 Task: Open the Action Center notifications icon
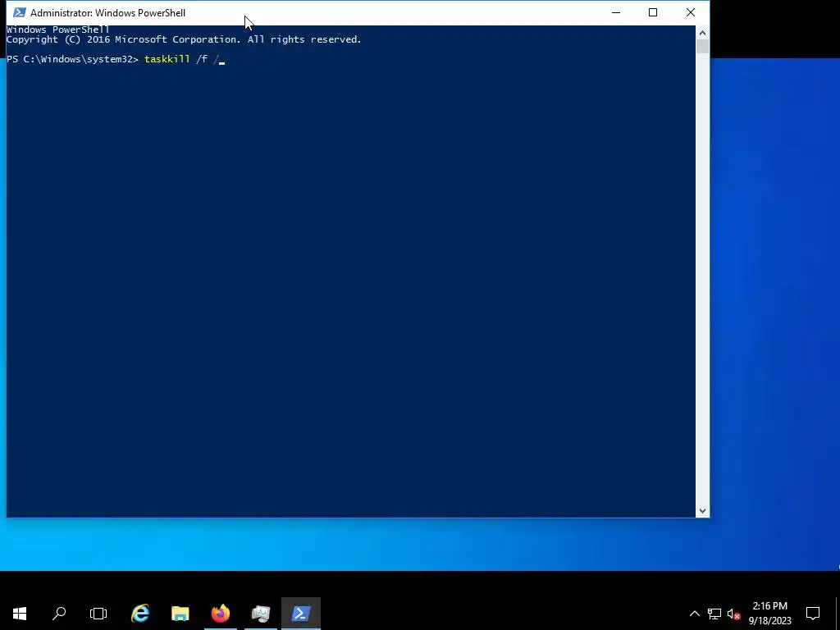[x=813, y=614]
